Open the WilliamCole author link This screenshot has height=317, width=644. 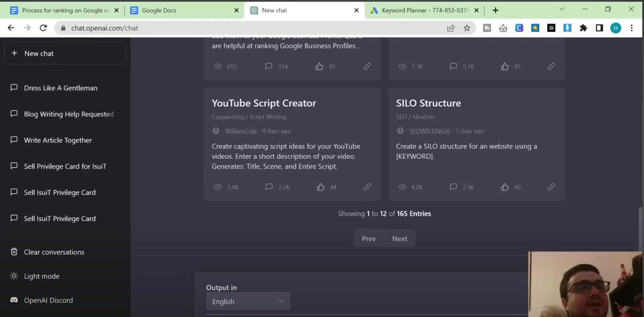click(x=241, y=131)
